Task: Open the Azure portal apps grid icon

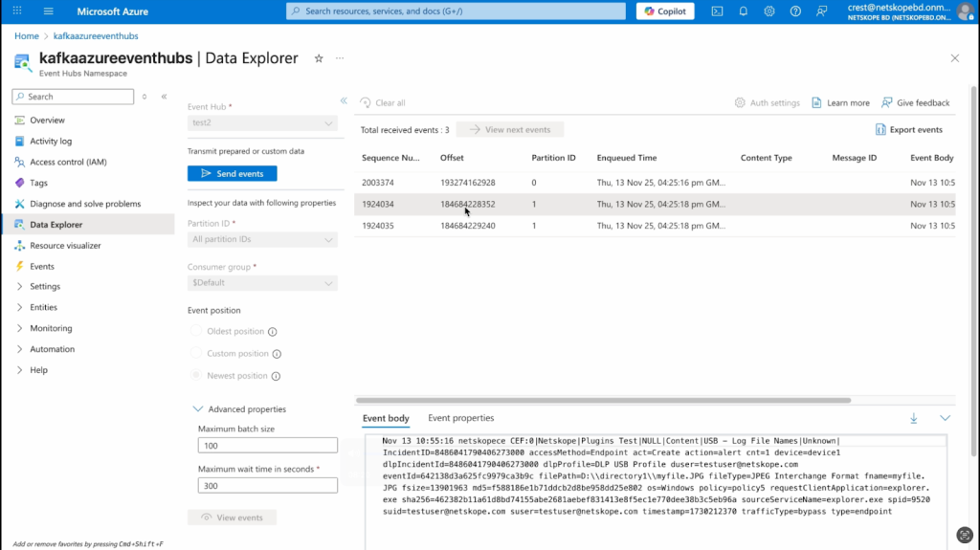Action: click(17, 11)
